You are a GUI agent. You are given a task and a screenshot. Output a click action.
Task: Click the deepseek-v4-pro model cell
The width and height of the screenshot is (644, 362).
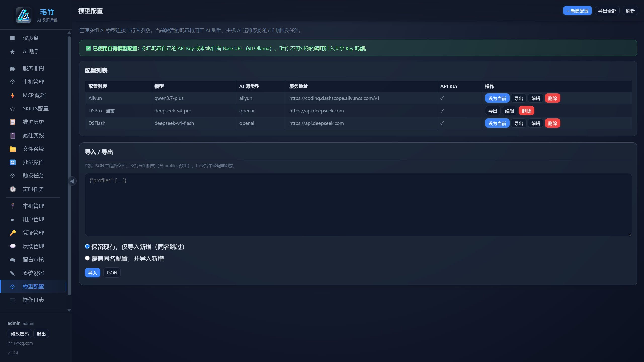point(193,111)
